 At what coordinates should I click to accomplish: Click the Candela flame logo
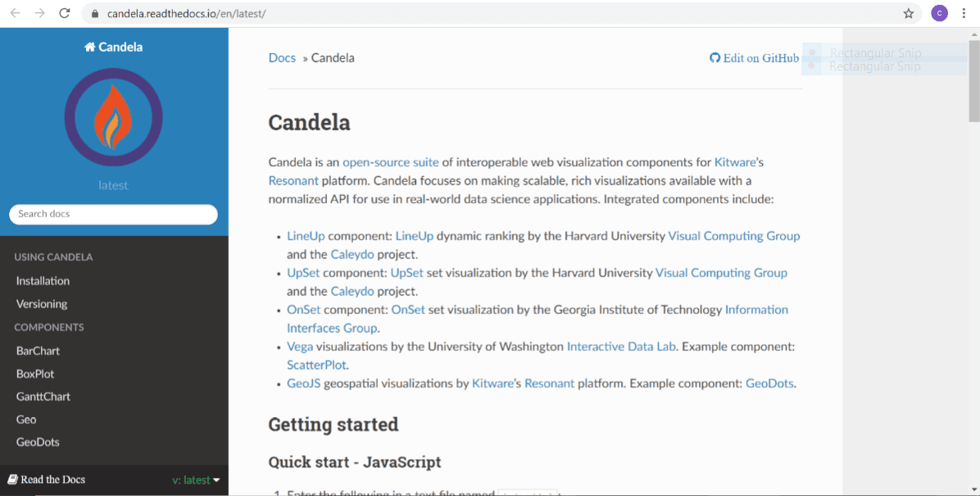[x=113, y=116]
